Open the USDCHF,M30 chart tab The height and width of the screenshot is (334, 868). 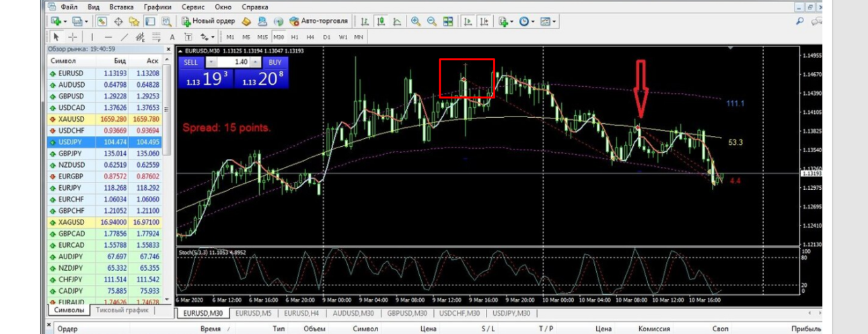point(460,313)
